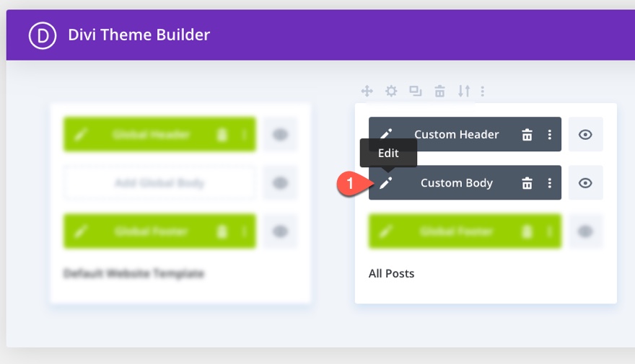The width and height of the screenshot is (635, 364).
Task: Duplicate the All Posts template
Action: (416, 91)
